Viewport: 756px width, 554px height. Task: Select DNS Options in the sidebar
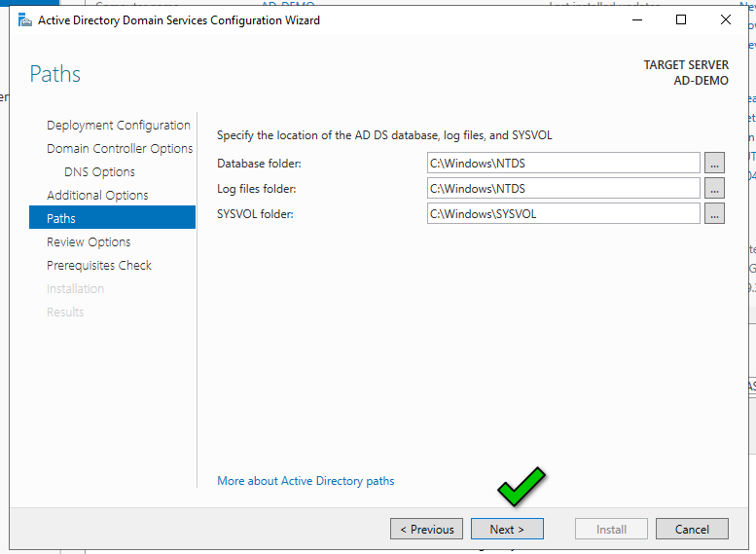coord(99,172)
